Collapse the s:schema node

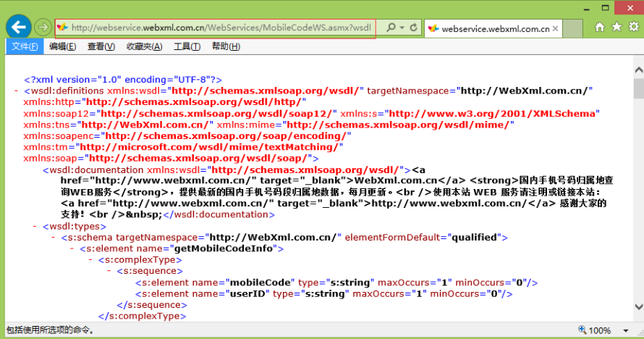click(x=54, y=238)
